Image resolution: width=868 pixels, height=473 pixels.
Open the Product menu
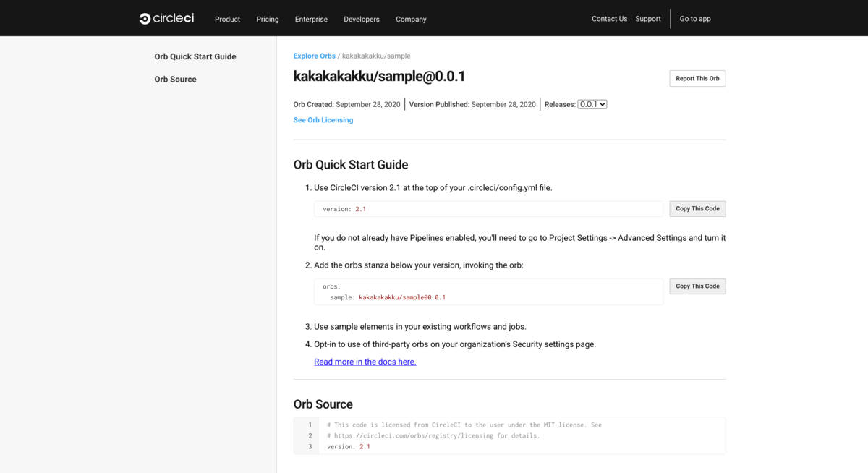point(227,19)
